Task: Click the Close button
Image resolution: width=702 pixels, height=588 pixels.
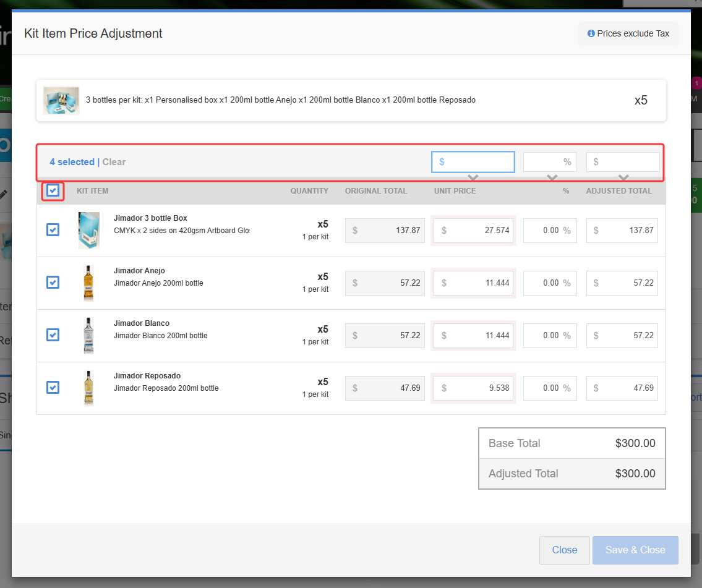Action: [565, 550]
